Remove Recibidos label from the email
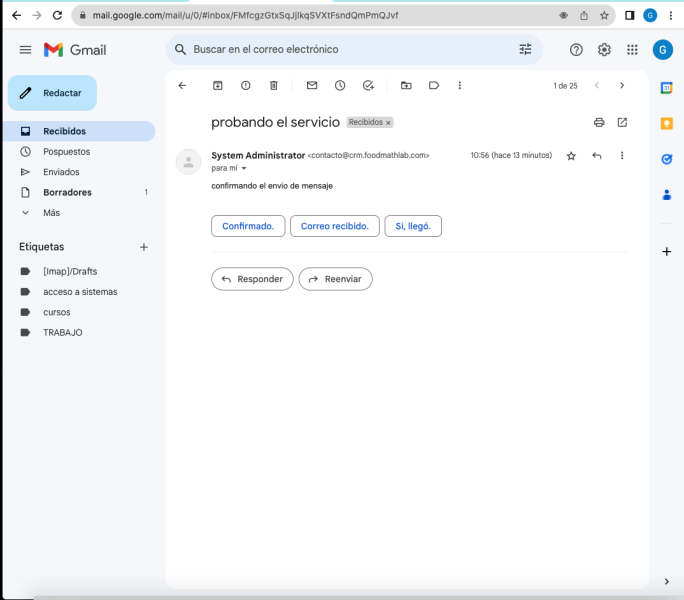 tap(388, 123)
